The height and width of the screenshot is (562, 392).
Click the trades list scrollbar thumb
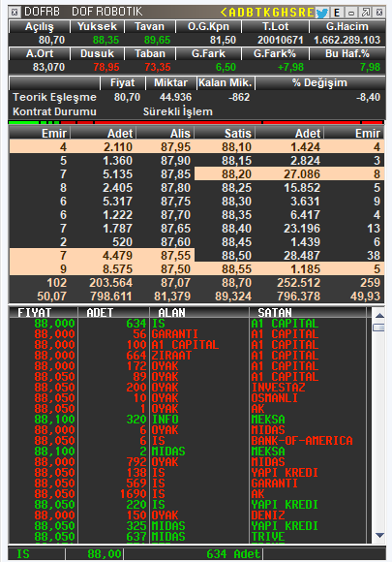point(379,328)
